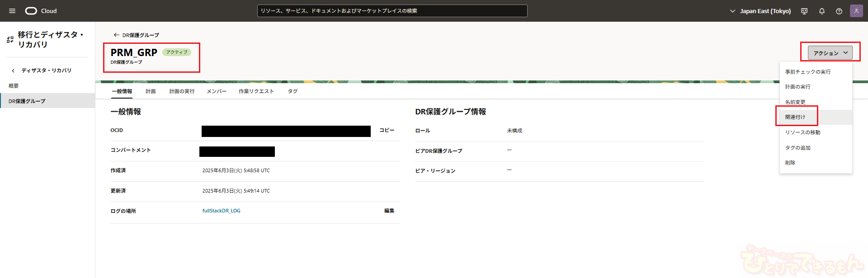868x278 pixels.
Task: Open the fullStackDR_LOG link
Action: click(222, 211)
